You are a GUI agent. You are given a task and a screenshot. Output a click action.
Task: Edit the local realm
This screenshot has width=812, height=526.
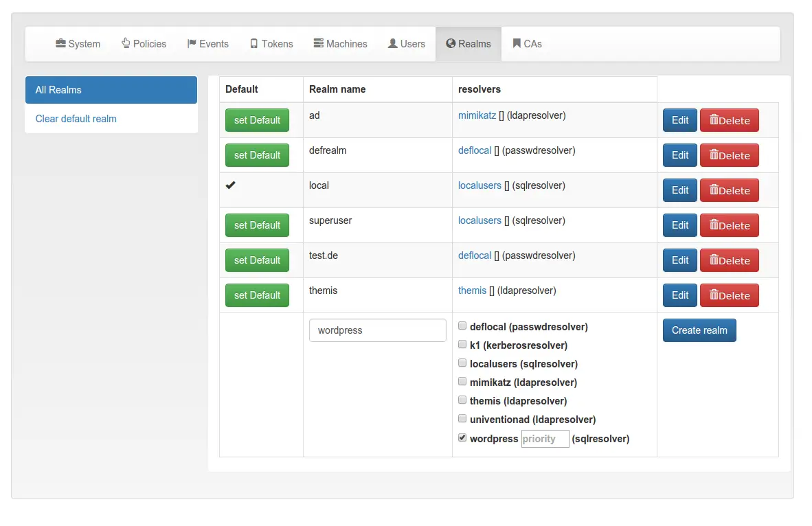click(680, 190)
